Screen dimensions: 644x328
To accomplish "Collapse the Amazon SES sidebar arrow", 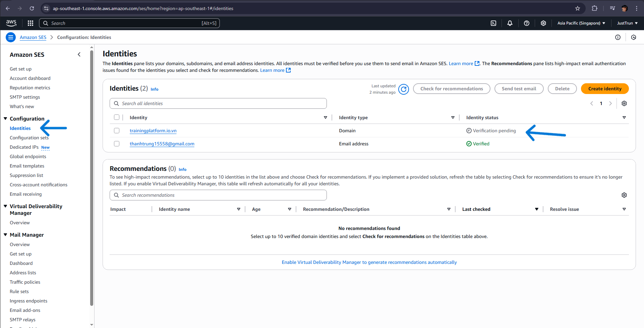I will click(x=79, y=54).
